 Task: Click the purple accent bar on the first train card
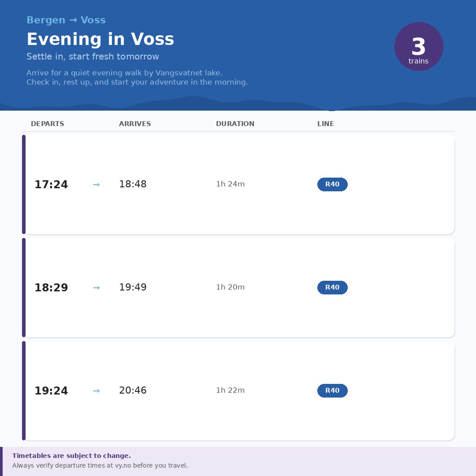[x=23, y=184]
